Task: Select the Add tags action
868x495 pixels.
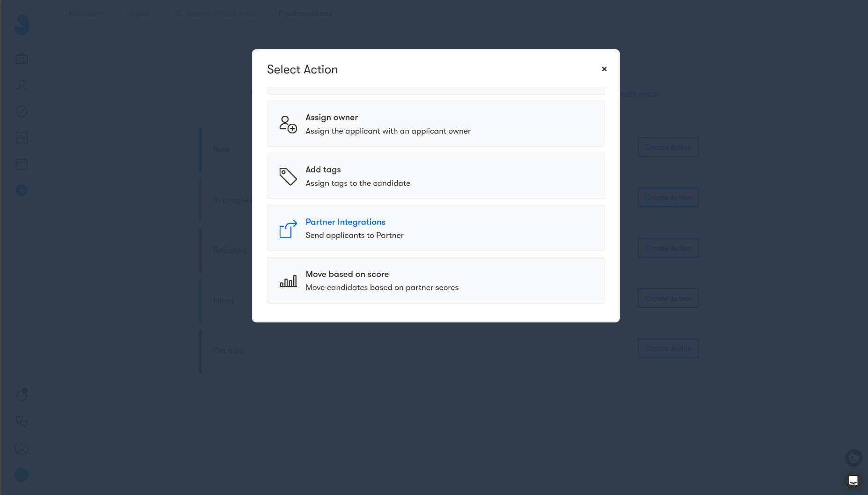Action: click(436, 176)
